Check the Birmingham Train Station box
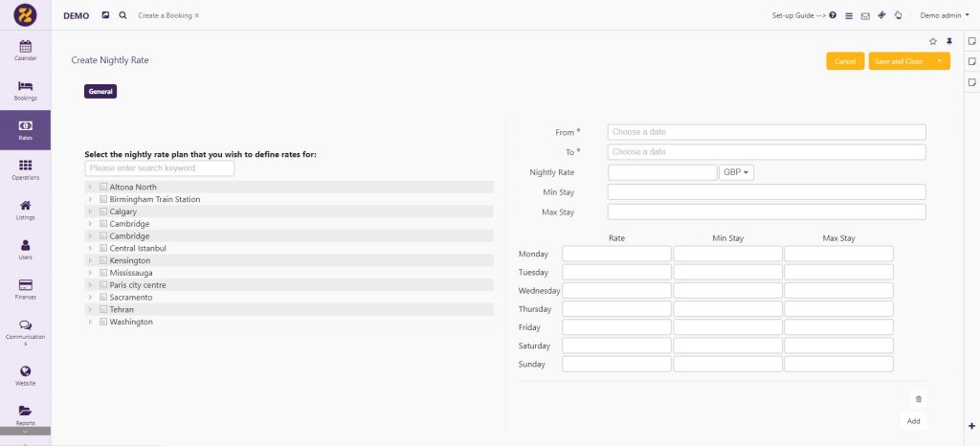The width and height of the screenshot is (980, 446). [x=103, y=199]
